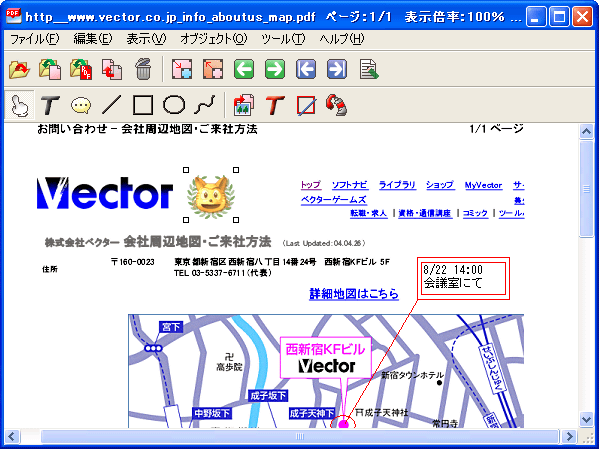The width and height of the screenshot is (599, 449).
Task: Click the 資格・通信講座 link
Action: pos(424,213)
